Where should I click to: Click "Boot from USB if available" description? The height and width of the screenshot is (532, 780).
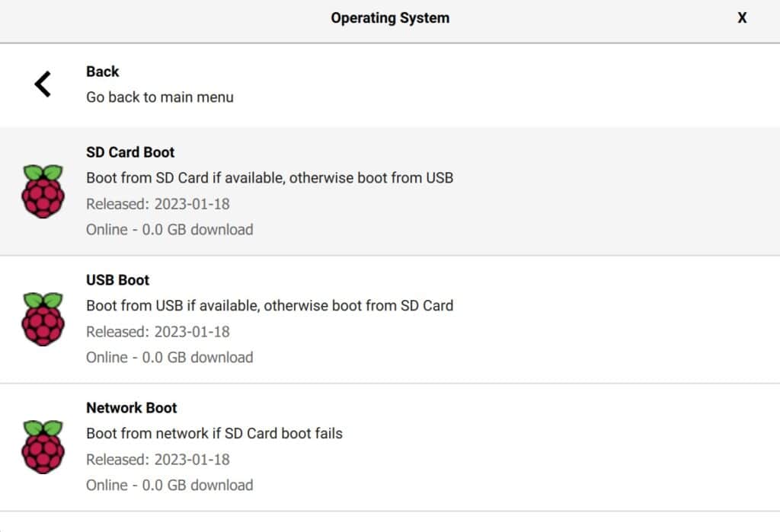tap(270, 306)
